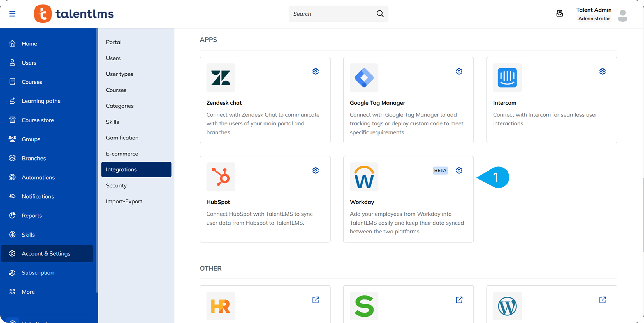644x323 pixels.
Task: Click the Google Tag Manager logo
Action: (364, 78)
